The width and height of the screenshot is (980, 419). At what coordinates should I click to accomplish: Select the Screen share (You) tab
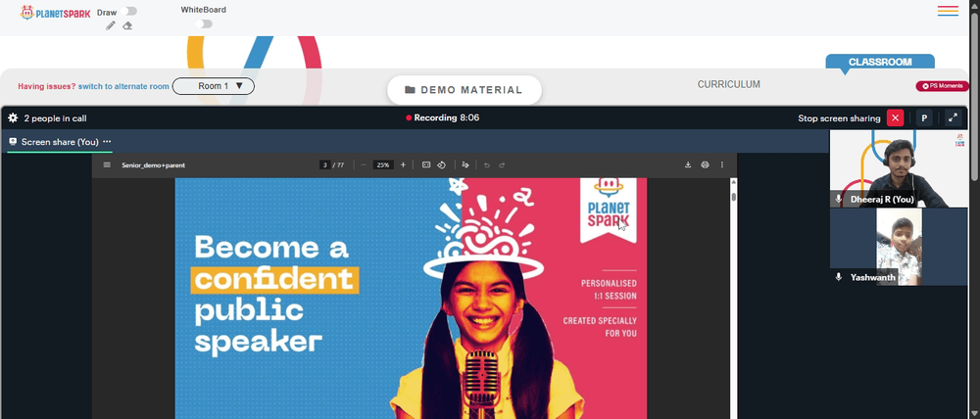coord(60,142)
